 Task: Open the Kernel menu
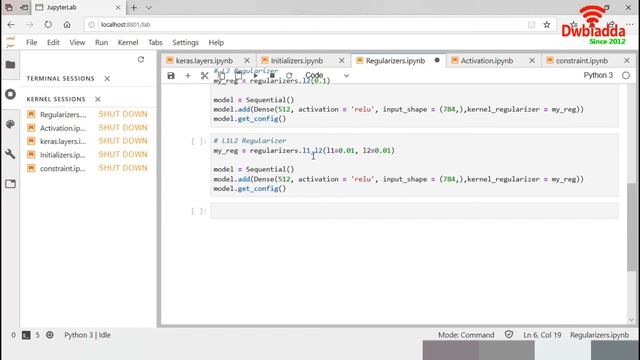click(128, 42)
